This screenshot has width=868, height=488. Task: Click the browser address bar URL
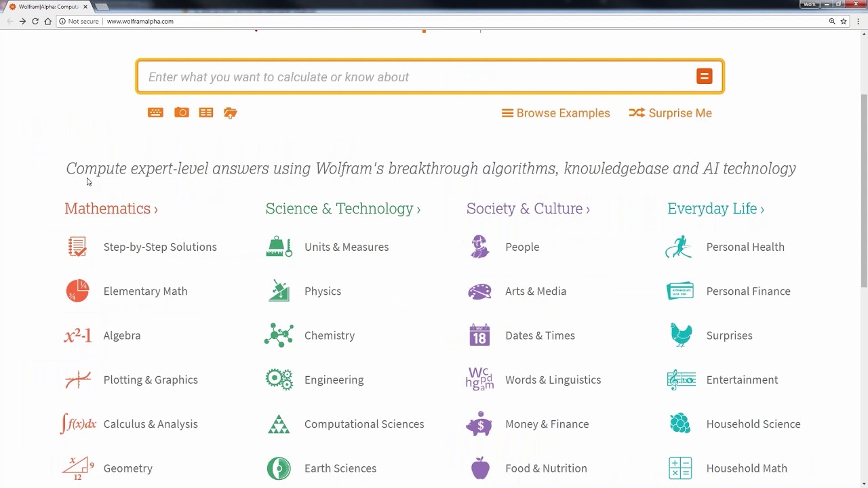tap(140, 21)
